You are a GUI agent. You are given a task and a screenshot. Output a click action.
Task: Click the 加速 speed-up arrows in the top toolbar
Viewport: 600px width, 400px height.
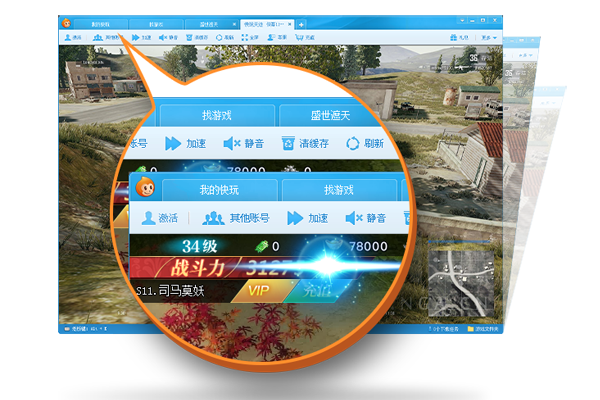point(135,37)
